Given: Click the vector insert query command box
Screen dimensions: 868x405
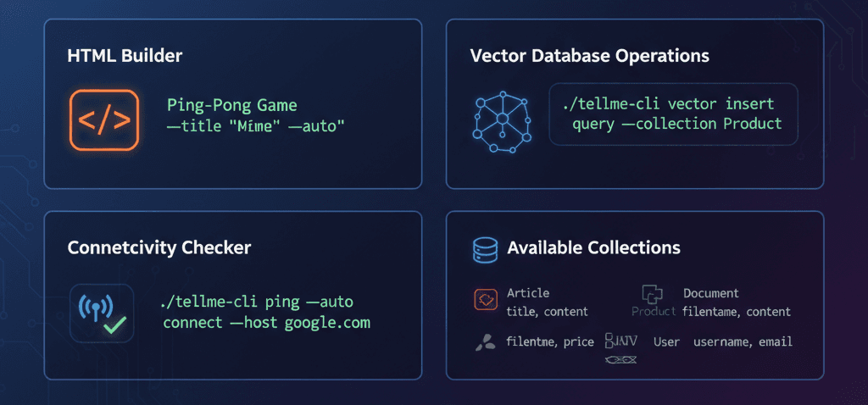Looking at the screenshot, I should click(x=673, y=114).
